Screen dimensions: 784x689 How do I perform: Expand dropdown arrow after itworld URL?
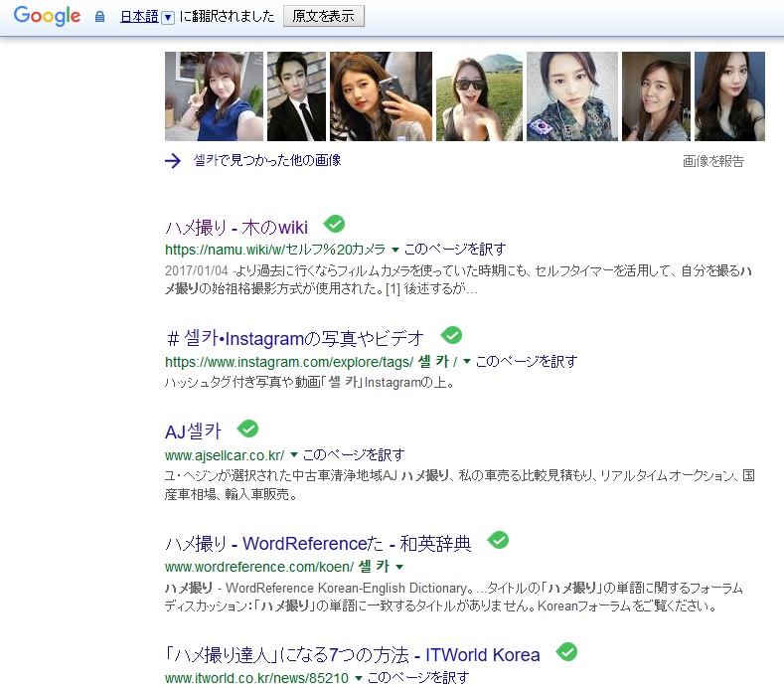[x=358, y=678]
